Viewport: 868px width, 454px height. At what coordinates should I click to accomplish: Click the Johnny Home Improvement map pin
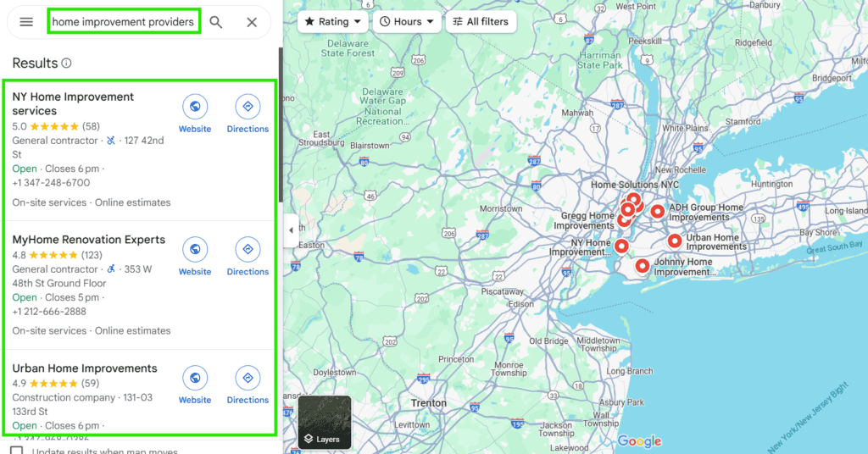tap(643, 267)
